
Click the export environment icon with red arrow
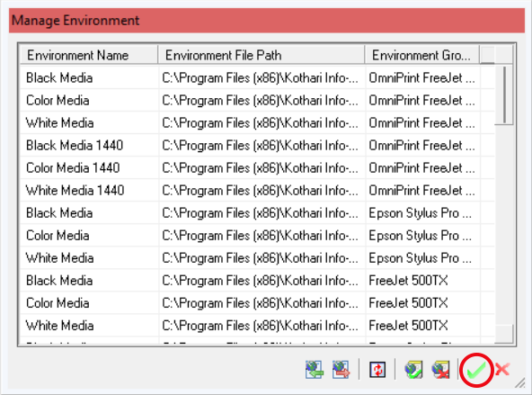coord(341,370)
